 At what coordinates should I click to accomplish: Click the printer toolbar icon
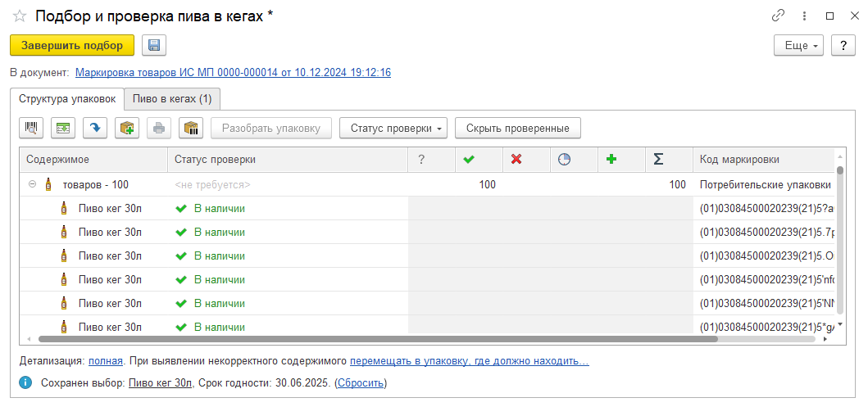159,129
